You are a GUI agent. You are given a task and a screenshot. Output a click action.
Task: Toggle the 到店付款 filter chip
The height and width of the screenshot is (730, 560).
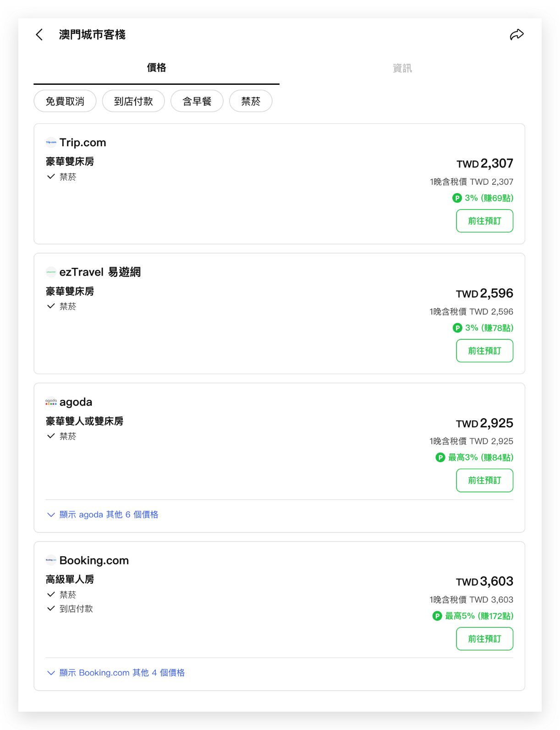(133, 101)
